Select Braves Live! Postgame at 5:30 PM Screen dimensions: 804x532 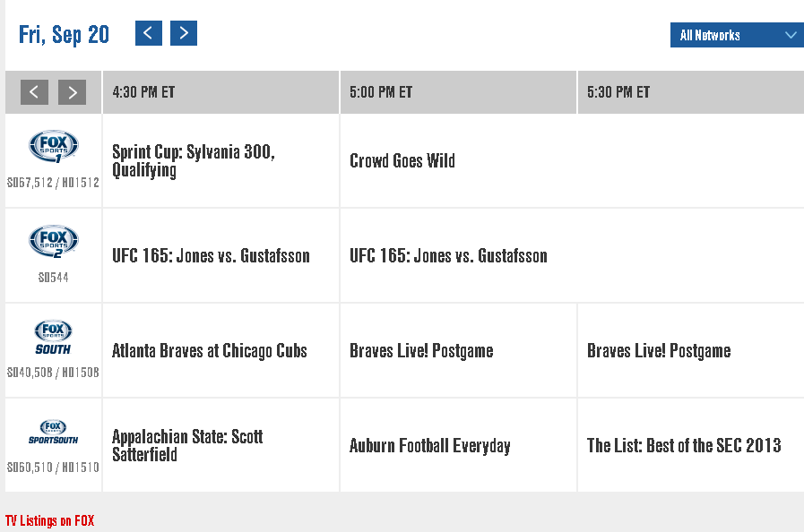659,351
